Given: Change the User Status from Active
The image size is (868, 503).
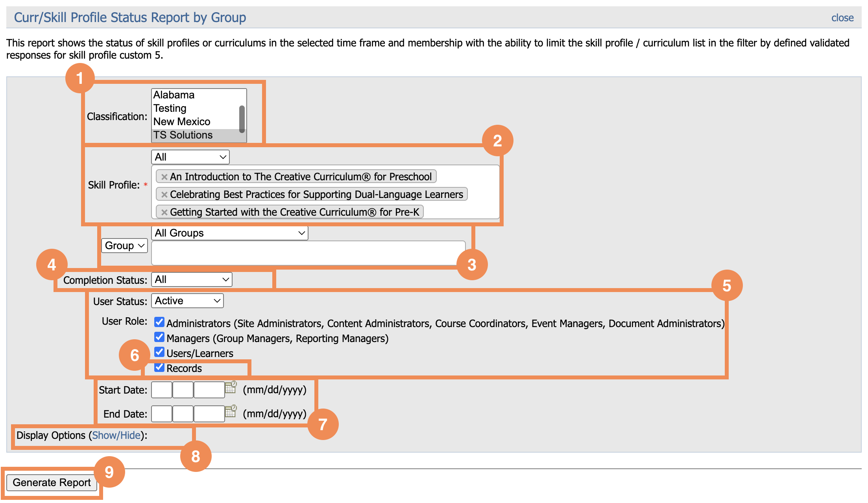Looking at the screenshot, I should coord(187,300).
